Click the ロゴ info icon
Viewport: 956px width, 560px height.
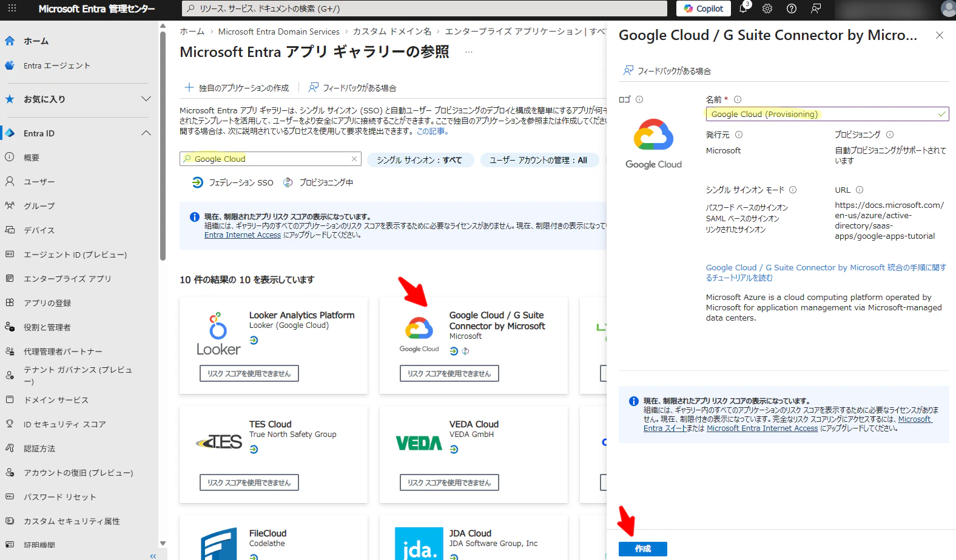coord(639,99)
